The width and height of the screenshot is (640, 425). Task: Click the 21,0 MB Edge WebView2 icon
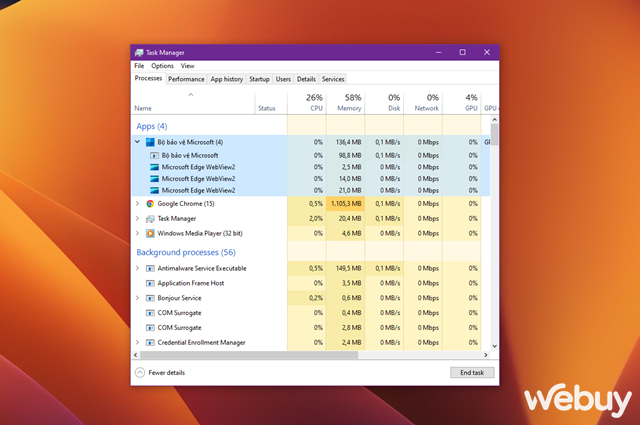[x=154, y=191]
